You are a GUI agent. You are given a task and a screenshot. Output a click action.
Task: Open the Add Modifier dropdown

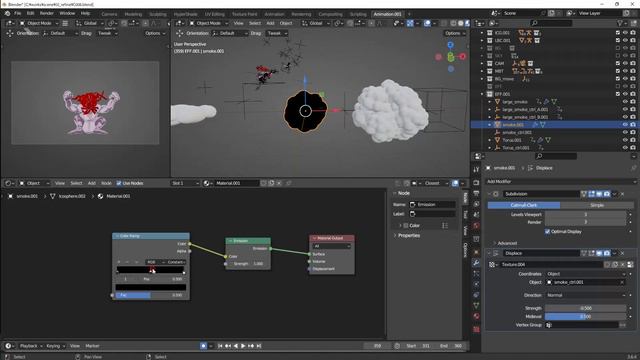tap(560, 182)
